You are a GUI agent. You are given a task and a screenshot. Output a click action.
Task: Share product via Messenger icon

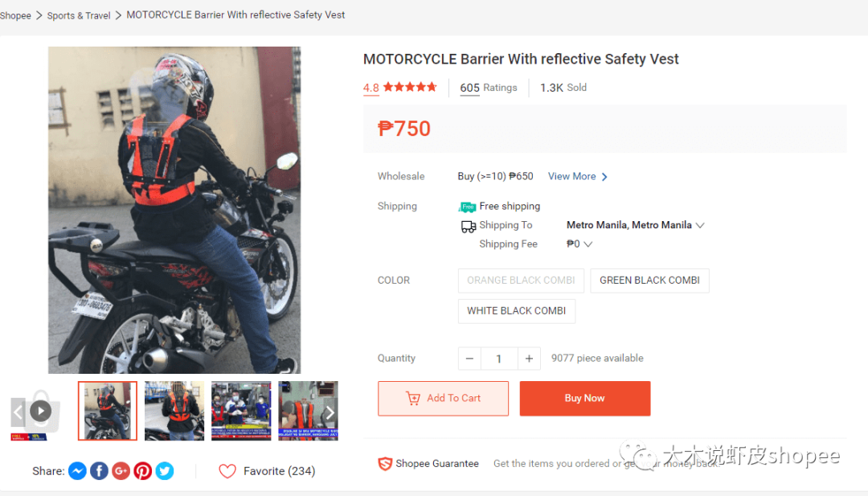coord(77,471)
